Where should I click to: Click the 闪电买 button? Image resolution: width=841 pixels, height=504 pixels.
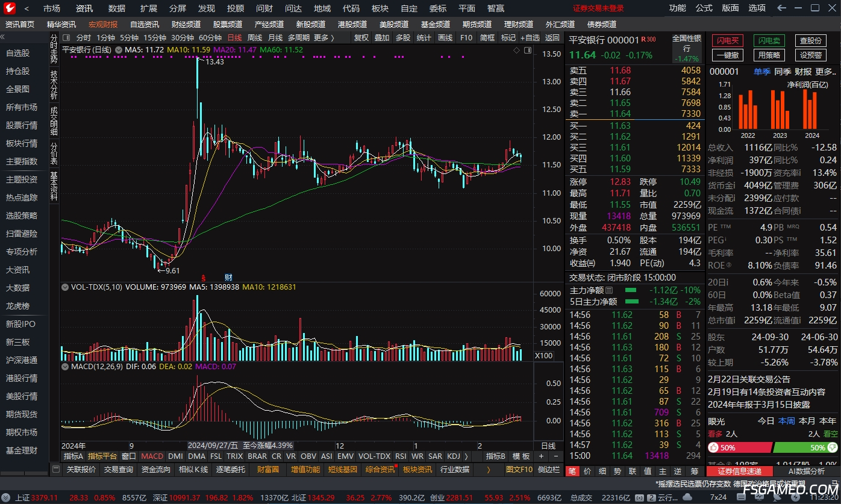(x=728, y=40)
